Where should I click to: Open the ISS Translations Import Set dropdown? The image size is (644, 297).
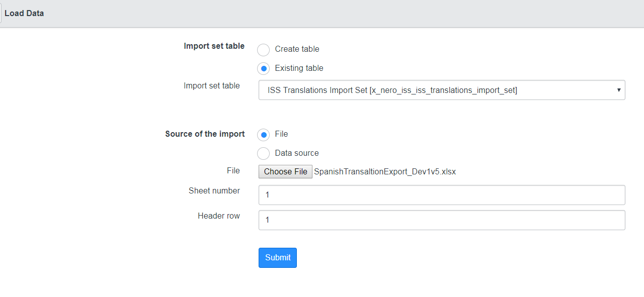441,90
